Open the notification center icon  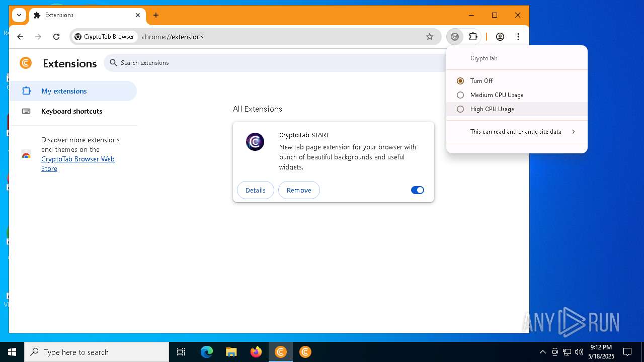tap(627, 352)
